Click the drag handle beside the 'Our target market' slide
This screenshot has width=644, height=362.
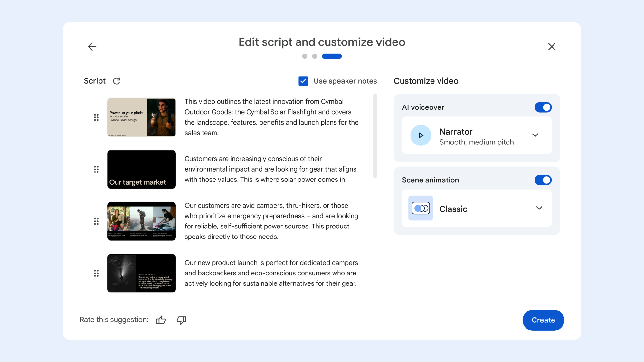pyautogui.click(x=96, y=169)
